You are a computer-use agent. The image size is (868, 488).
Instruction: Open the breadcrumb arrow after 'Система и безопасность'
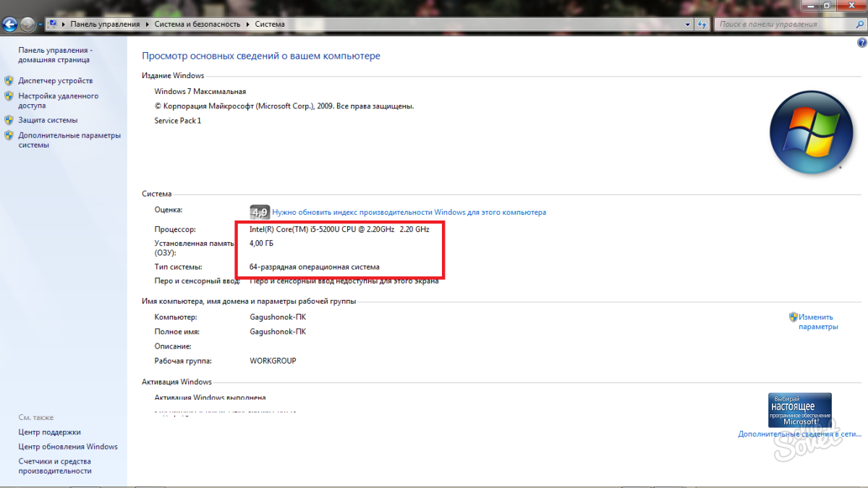tap(248, 24)
